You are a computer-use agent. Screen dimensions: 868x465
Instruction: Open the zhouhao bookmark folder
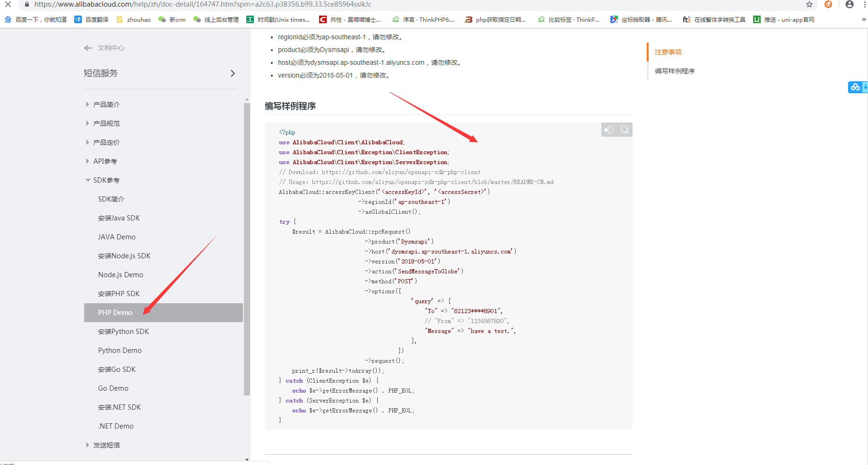[133, 19]
